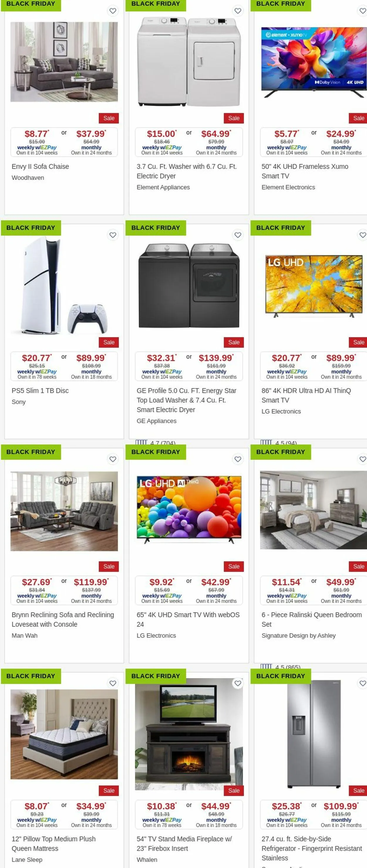
Task: Open 27.4 cu. ft. Side-by-Side Refrigerator listing
Action: [x=312, y=848]
